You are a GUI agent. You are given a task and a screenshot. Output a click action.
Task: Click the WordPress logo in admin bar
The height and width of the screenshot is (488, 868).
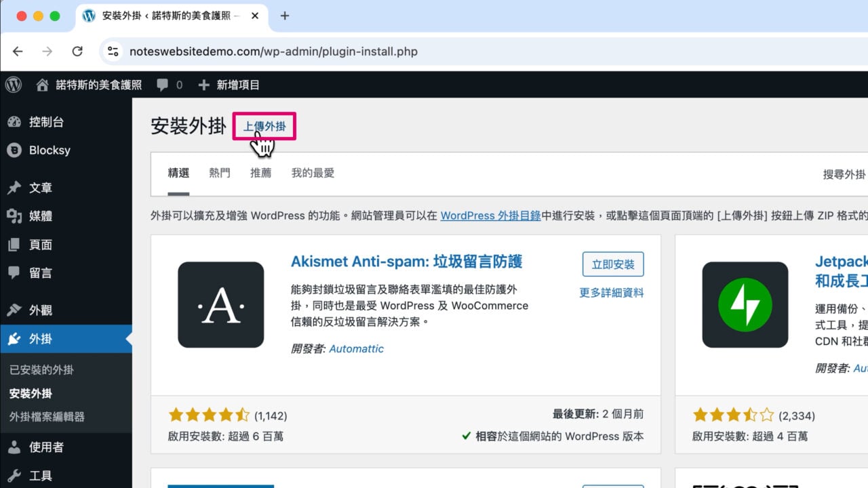click(x=14, y=85)
